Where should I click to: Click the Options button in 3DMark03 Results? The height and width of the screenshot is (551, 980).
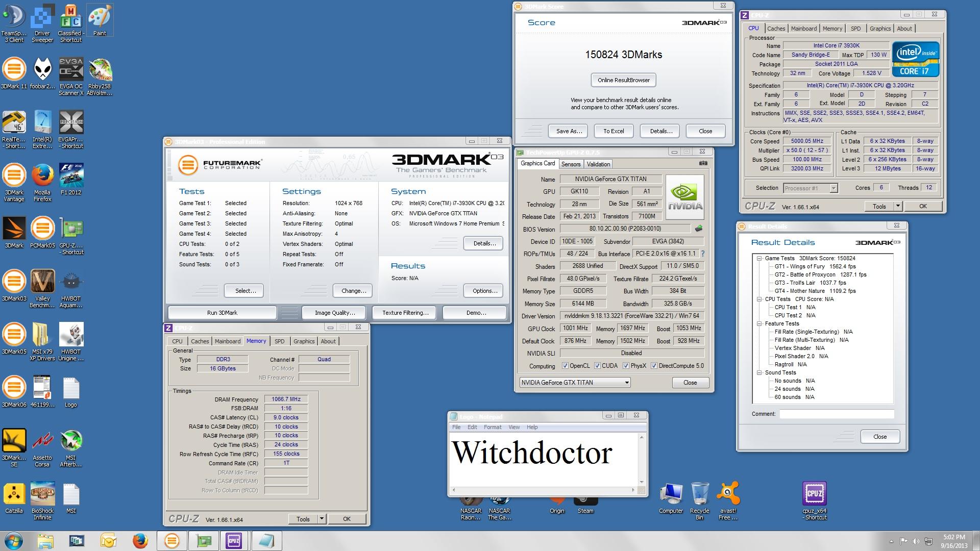484,291
